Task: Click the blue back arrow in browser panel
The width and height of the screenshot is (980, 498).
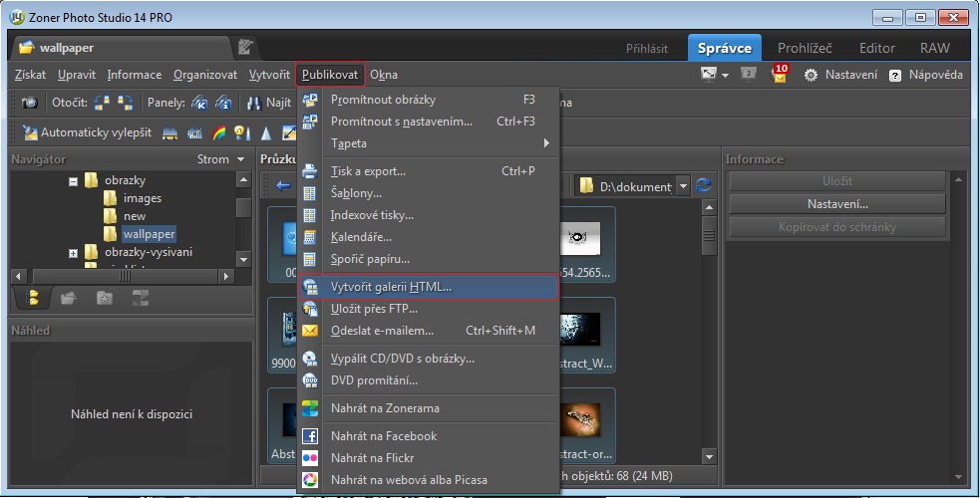Action: click(x=283, y=185)
